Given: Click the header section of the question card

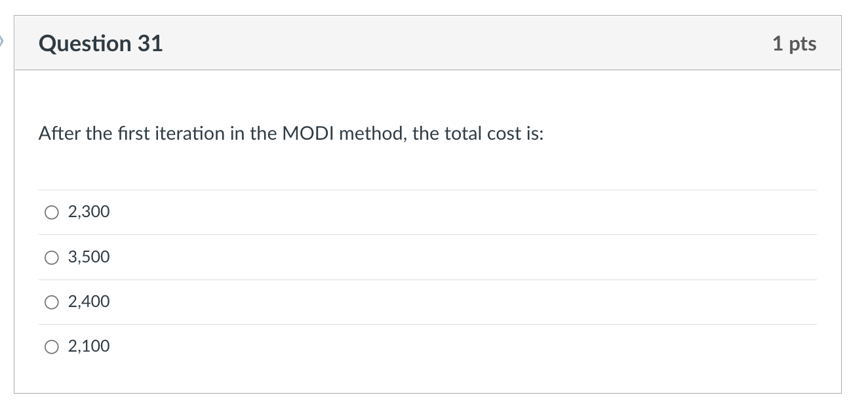Looking at the screenshot, I should pos(427,42).
